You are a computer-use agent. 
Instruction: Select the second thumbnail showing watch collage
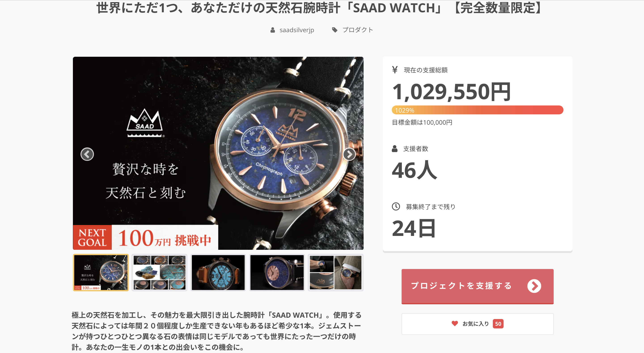pos(159,273)
